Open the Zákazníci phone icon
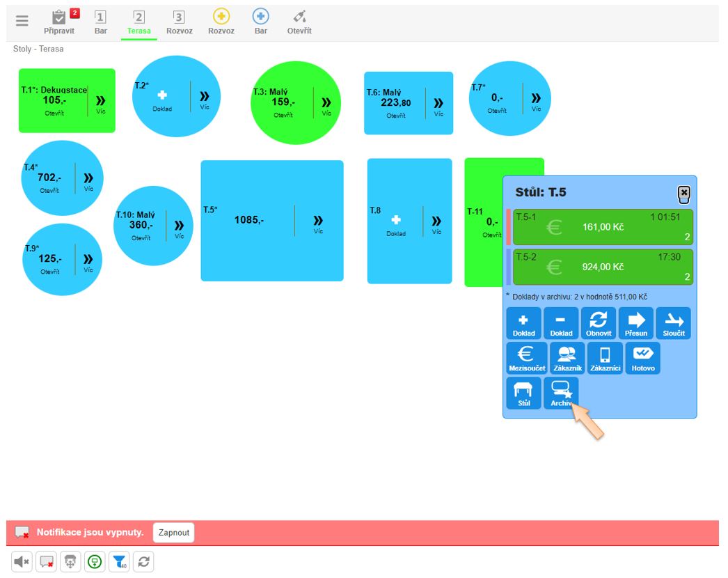The height and width of the screenshot is (578, 728). (605, 358)
